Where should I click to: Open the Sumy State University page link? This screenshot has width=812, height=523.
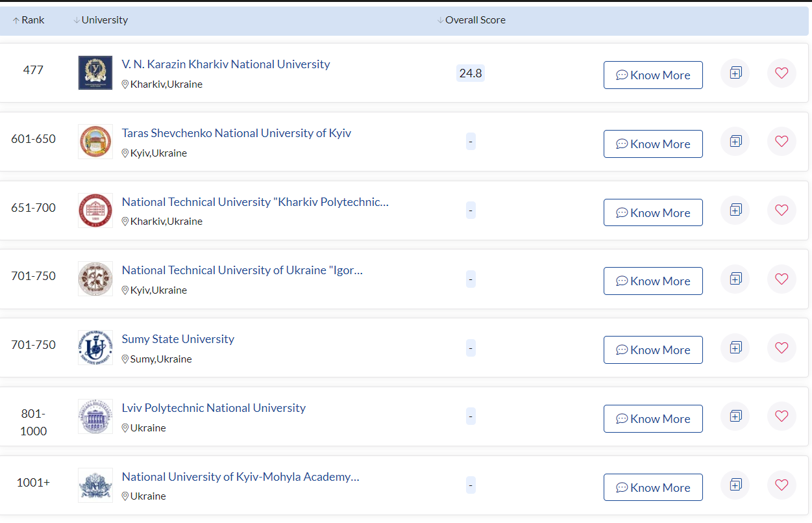pos(178,338)
